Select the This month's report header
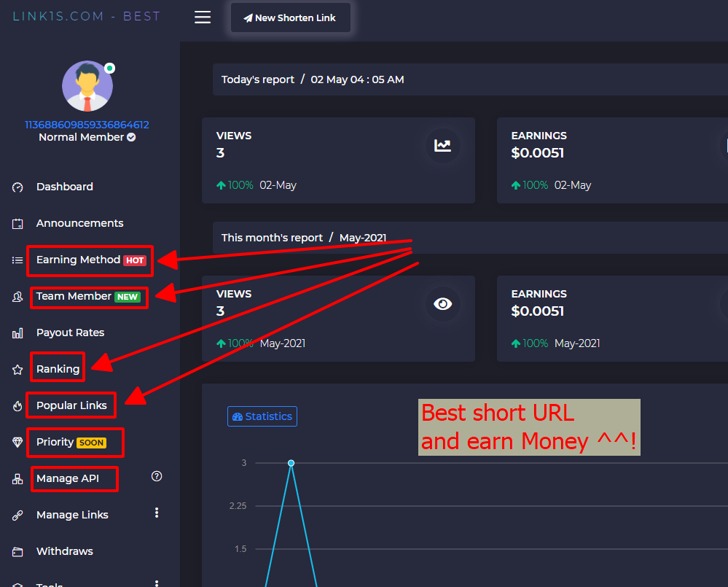 click(x=272, y=238)
